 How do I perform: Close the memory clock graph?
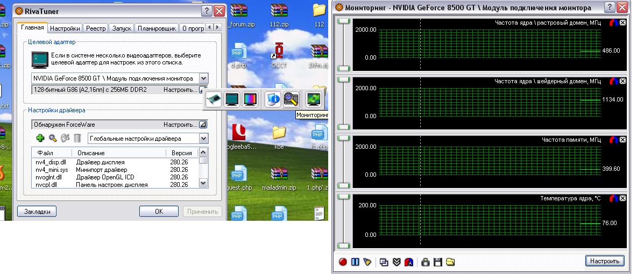(622, 140)
